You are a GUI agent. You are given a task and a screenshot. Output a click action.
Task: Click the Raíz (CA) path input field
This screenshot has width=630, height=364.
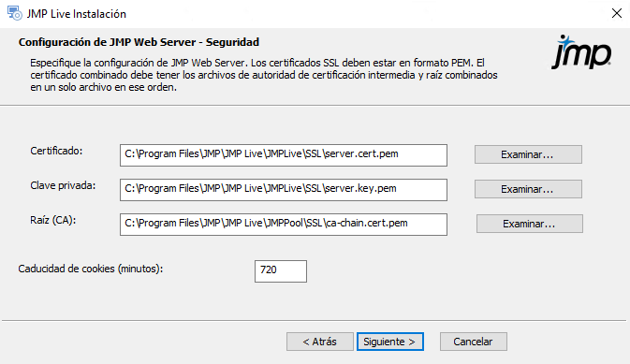pos(284,225)
